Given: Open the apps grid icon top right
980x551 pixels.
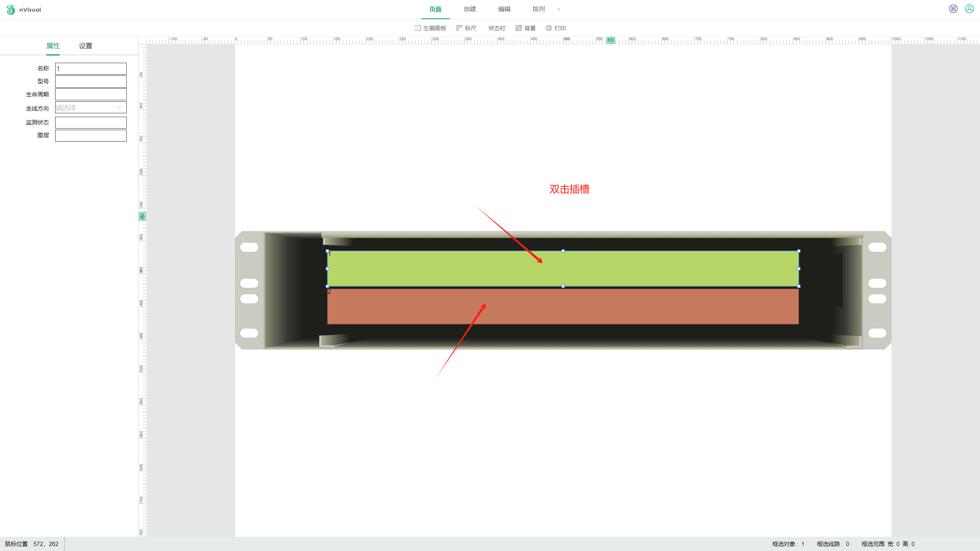Looking at the screenshot, I should (x=953, y=9).
